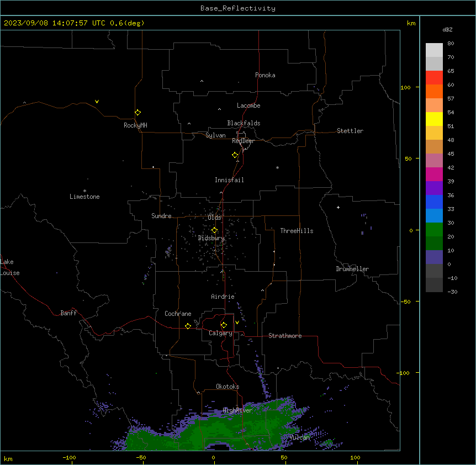476x465 pixels.
Task: Select the bright green 20-30 dBZ swatch
Action: click(434, 230)
